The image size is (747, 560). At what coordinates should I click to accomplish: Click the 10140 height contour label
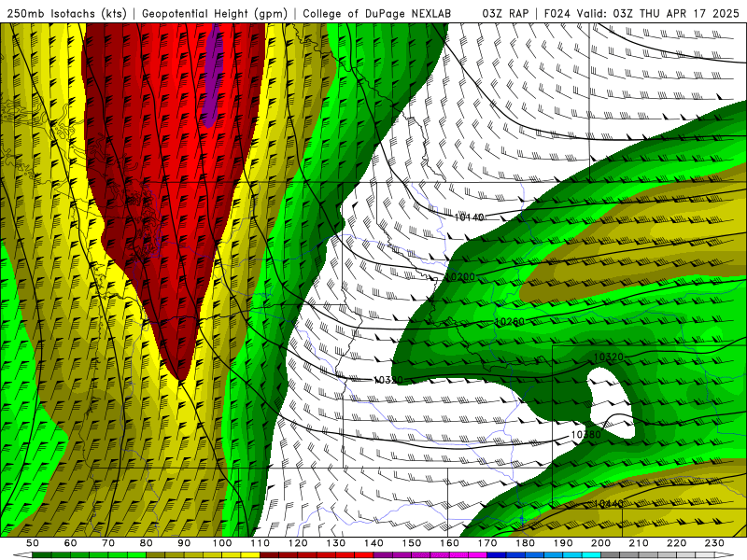point(470,217)
